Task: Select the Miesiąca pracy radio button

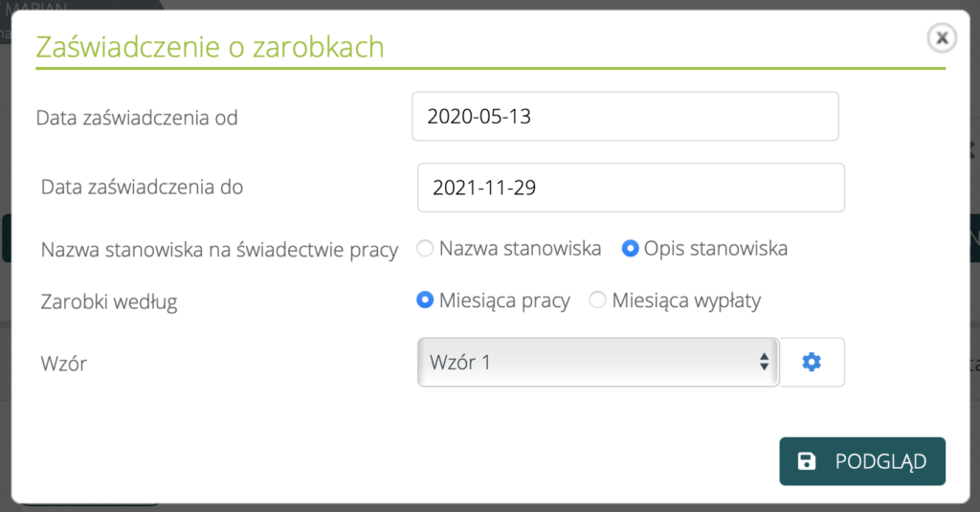Action: coord(426,301)
